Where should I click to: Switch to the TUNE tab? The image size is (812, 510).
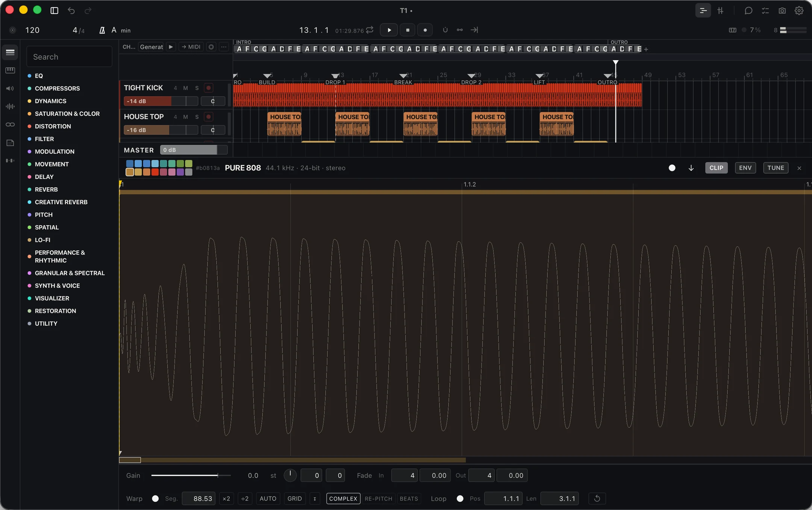776,168
